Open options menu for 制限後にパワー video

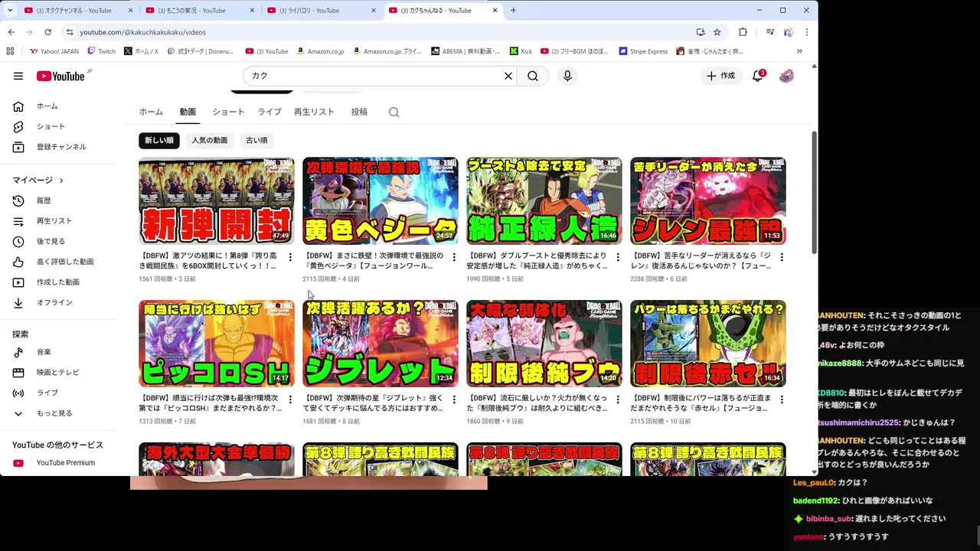(782, 399)
